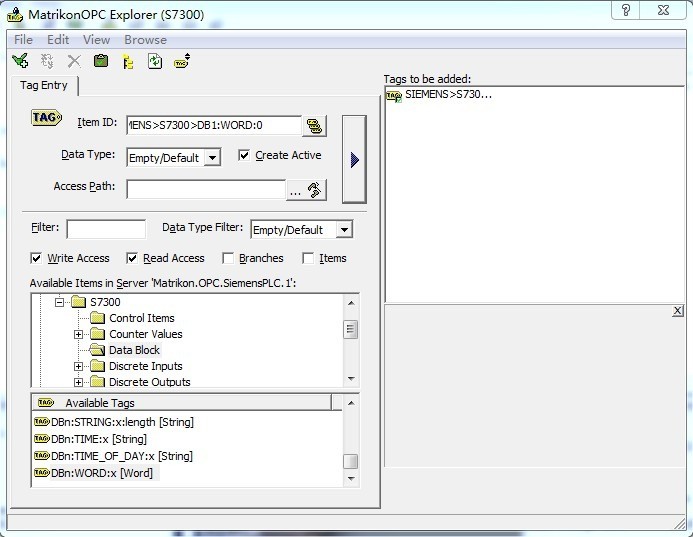This screenshot has height=537, width=693.
Task: Click the server tree scrollbar down arrow
Action: [351, 379]
